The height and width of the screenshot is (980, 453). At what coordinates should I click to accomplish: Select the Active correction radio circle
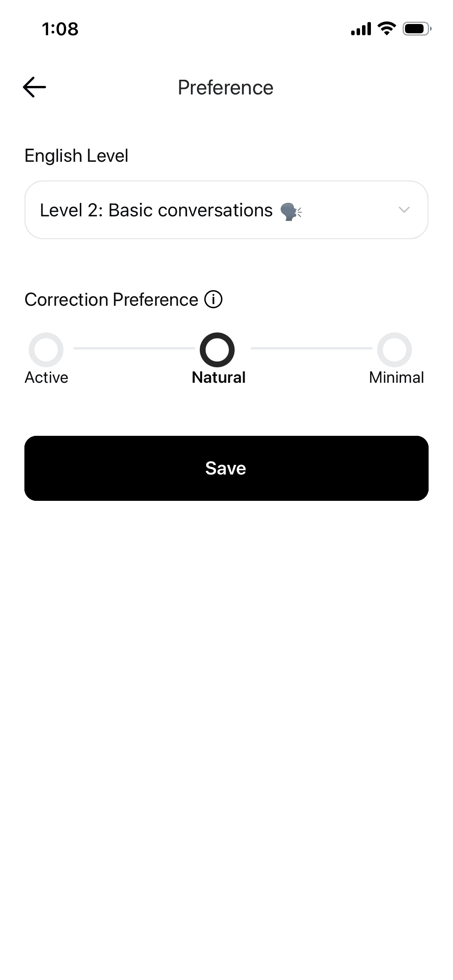pyautogui.click(x=46, y=350)
